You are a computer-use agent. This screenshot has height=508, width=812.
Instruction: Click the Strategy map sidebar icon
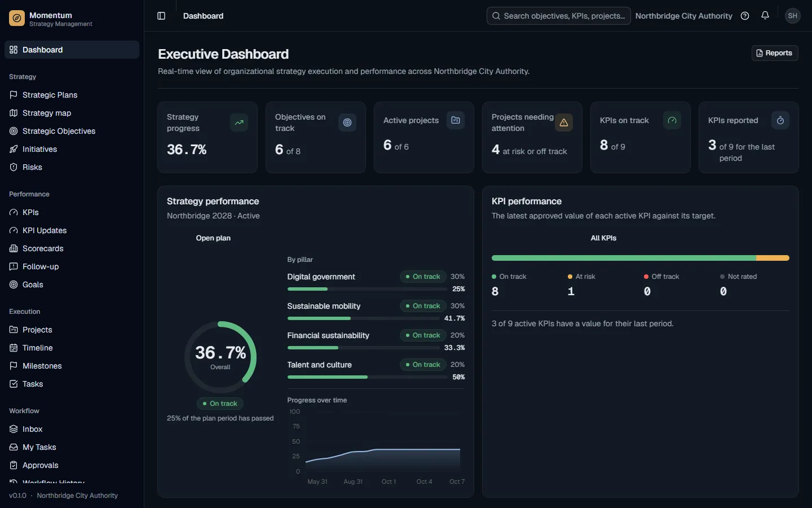click(x=14, y=113)
